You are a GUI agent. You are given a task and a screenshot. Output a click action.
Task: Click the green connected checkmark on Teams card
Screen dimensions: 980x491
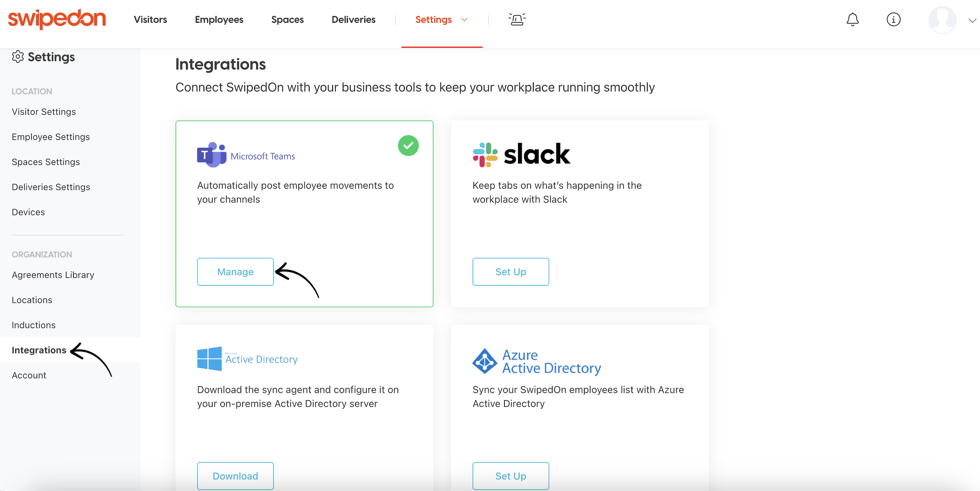[408, 146]
